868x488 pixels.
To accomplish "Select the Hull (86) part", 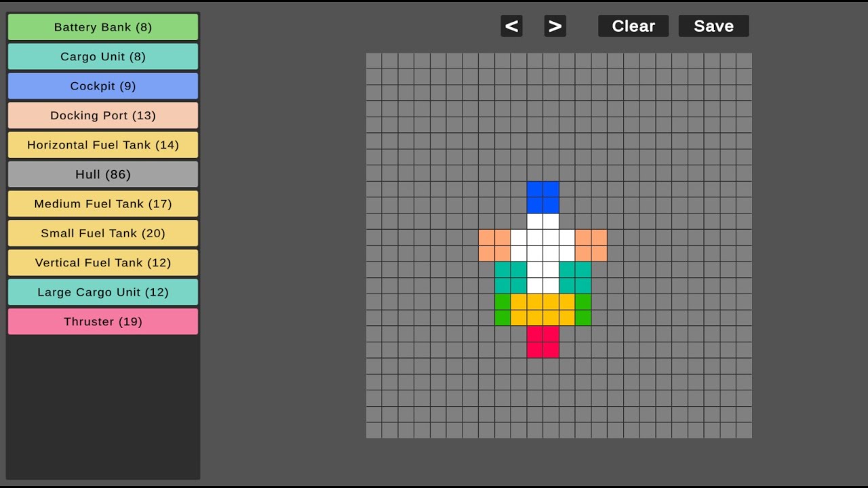I will click(x=103, y=174).
